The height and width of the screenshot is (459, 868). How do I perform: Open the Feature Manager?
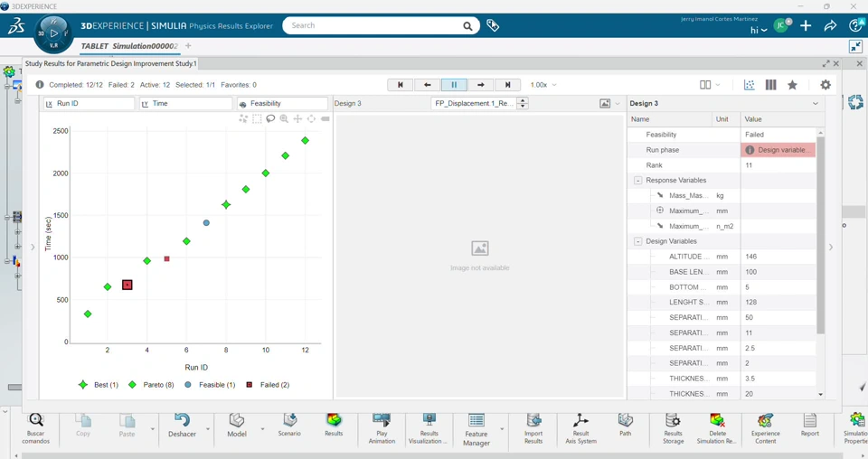pyautogui.click(x=476, y=430)
